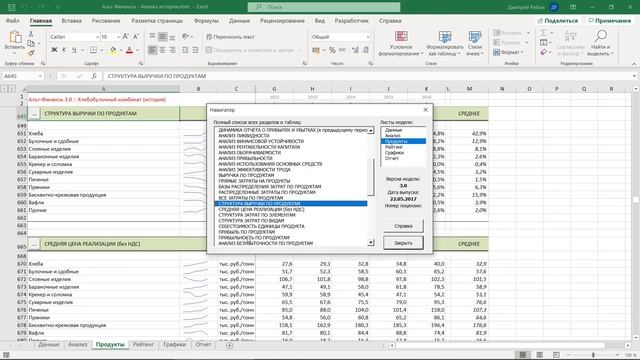Viewport: 640px width, 360px height.
Task: Increase cell indent
Action: click(195, 50)
